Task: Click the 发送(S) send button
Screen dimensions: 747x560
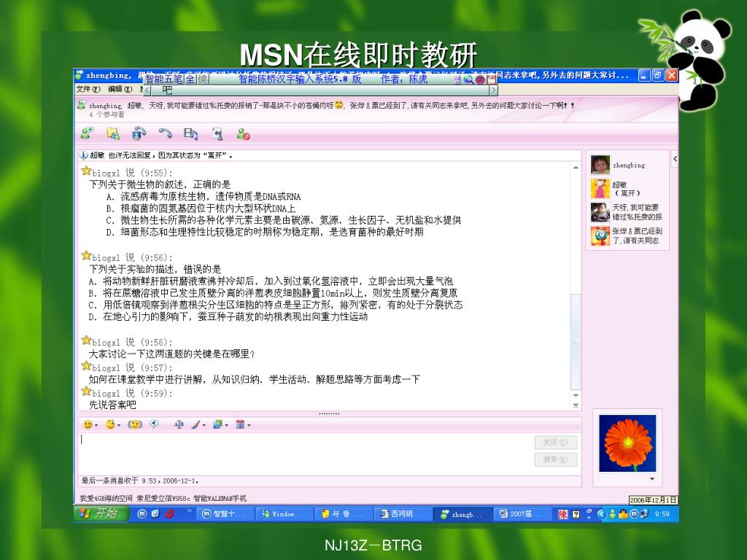Action: click(x=555, y=443)
